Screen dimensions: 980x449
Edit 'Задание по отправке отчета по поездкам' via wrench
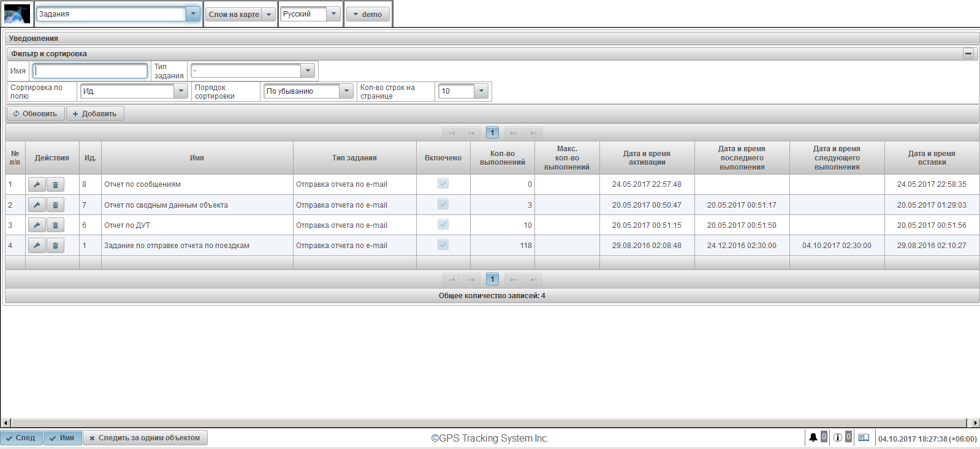37,246
